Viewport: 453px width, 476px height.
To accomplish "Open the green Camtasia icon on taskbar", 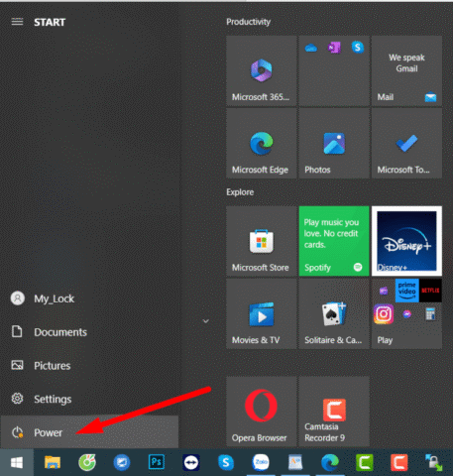I will click(365, 462).
